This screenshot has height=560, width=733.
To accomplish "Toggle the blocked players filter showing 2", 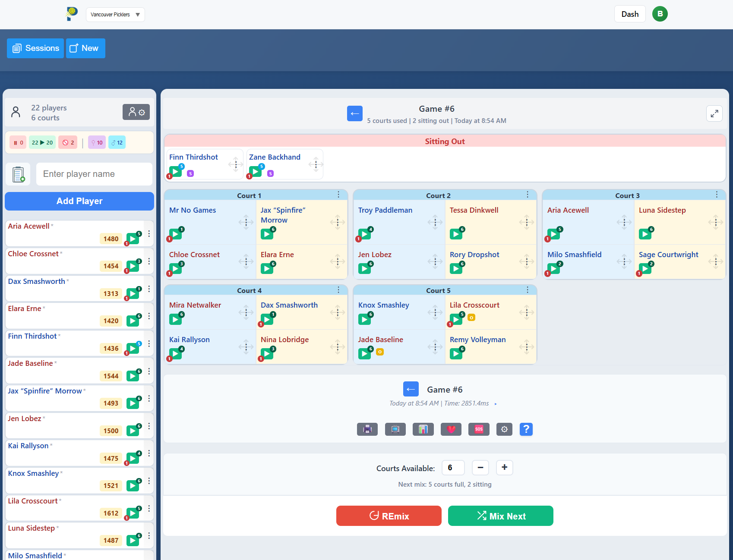I will 67,142.
